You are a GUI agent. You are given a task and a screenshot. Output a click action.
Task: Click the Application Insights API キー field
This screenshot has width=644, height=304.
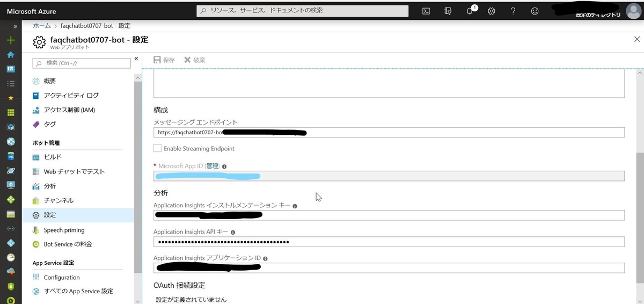point(389,242)
